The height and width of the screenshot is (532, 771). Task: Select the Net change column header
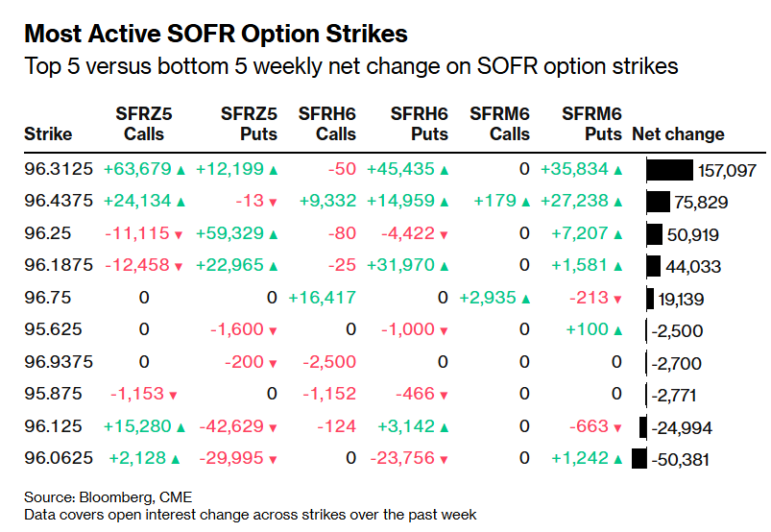tap(678, 134)
